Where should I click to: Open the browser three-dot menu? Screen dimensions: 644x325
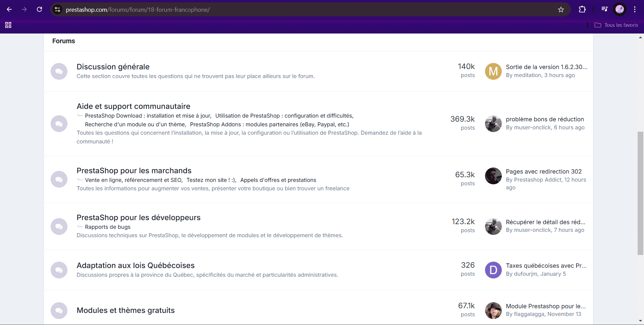coord(635,9)
